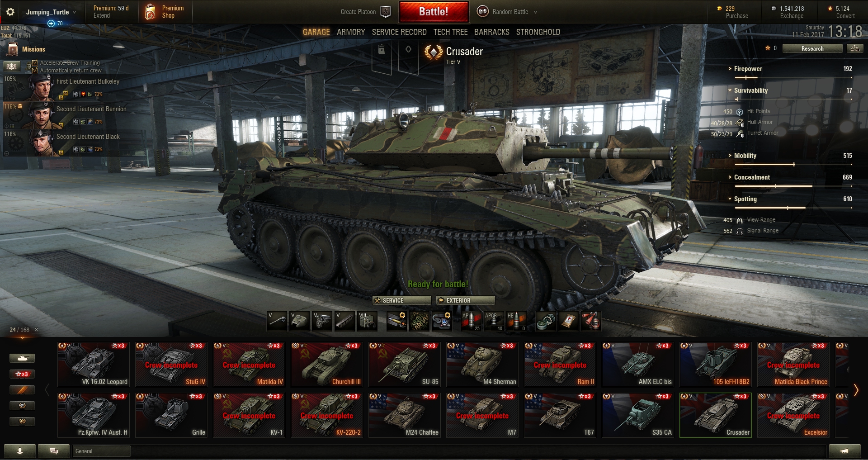Viewport: 868px width, 460px height.
Task: Click the fire extinguisher consumable slot
Action: (x=591, y=322)
